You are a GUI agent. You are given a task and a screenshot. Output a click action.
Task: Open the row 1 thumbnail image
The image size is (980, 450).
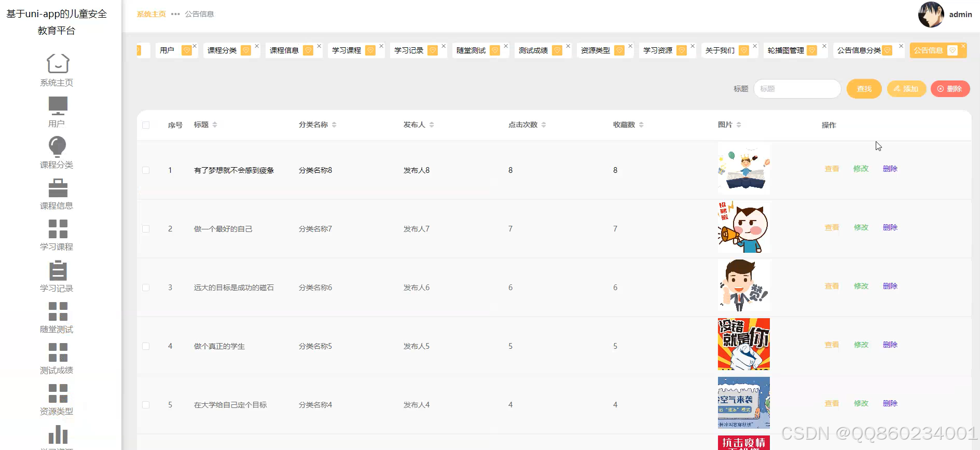point(744,169)
